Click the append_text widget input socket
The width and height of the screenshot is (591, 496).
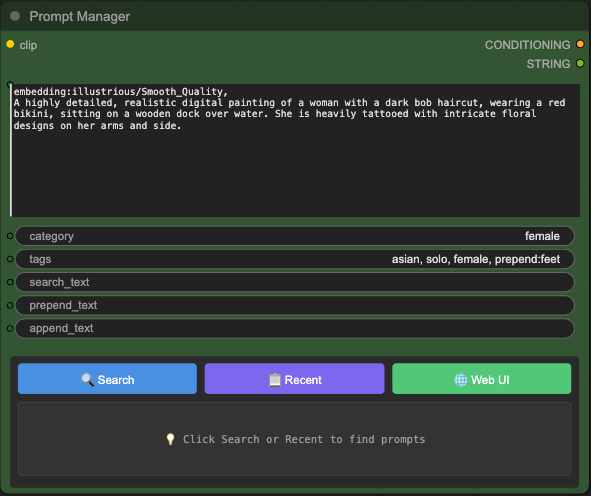[10, 328]
